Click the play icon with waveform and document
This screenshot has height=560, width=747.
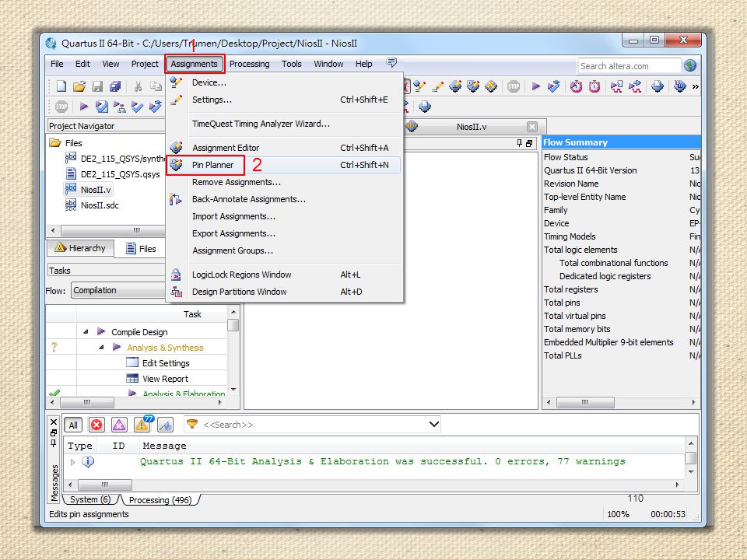click(617, 86)
